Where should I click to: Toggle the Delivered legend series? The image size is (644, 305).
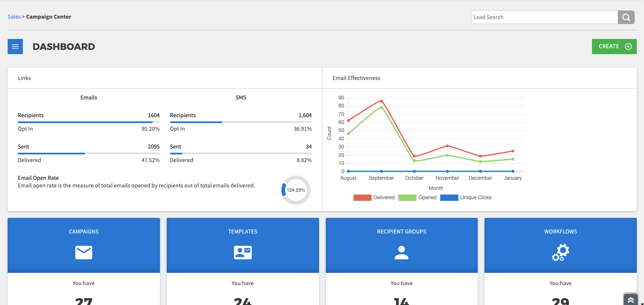coord(374,198)
